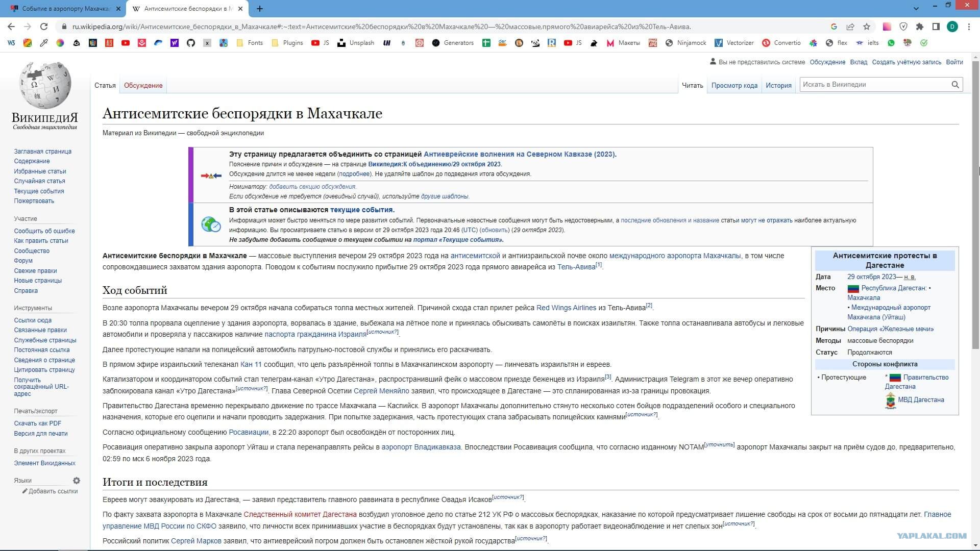The image size is (980, 551).
Task: Click the browser reload icon
Action: click(x=44, y=27)
